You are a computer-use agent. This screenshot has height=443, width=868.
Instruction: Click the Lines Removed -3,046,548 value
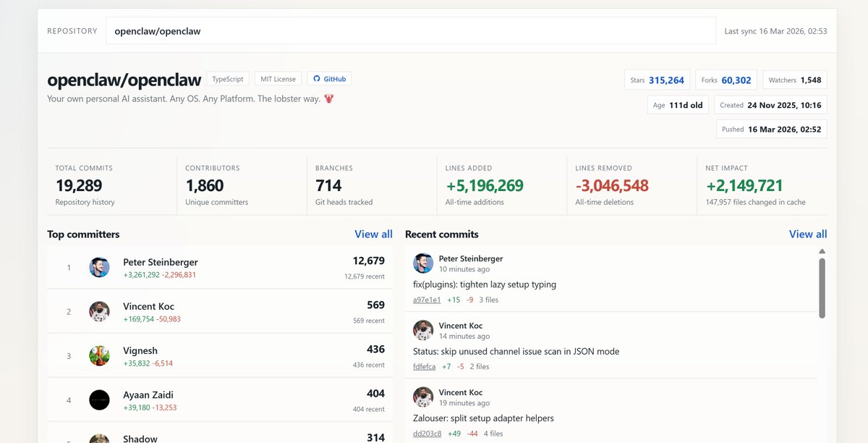612,186
